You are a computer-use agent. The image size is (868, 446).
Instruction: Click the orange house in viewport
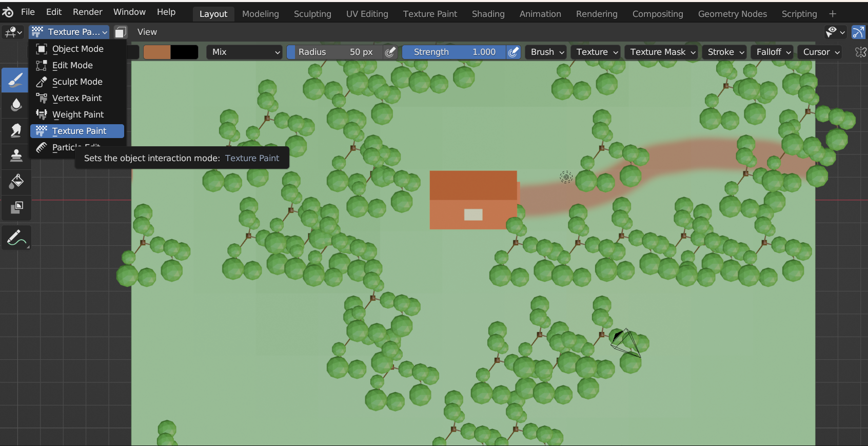click(473, 200)
